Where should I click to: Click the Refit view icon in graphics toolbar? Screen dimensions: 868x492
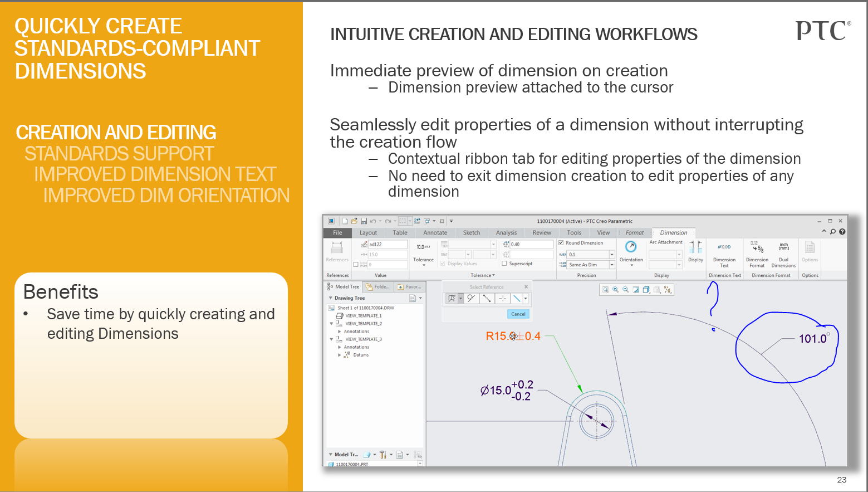point(605,290)
